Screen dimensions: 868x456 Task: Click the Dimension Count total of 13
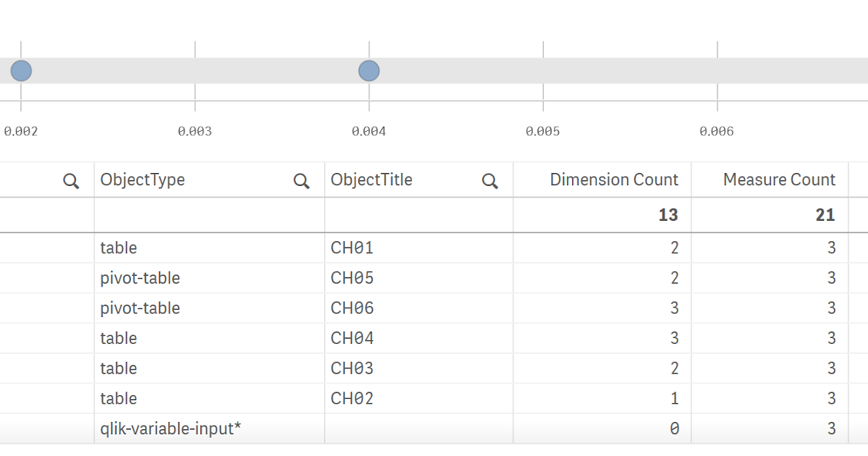click(x=668, y=214)
